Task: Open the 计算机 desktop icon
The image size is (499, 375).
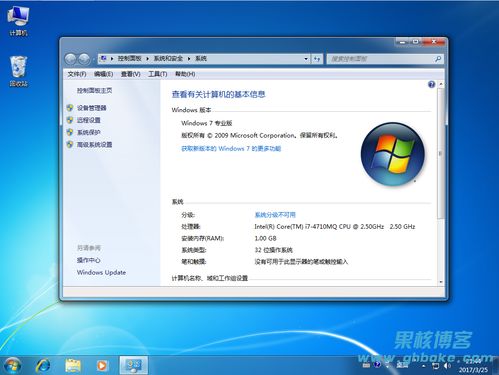Action: tap(18, 21)
